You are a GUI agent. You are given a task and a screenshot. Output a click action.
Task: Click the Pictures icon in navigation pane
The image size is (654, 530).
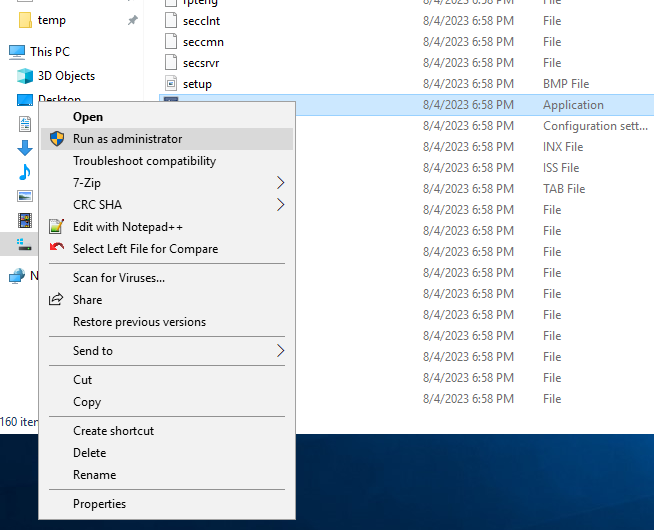tap(25, 196)
